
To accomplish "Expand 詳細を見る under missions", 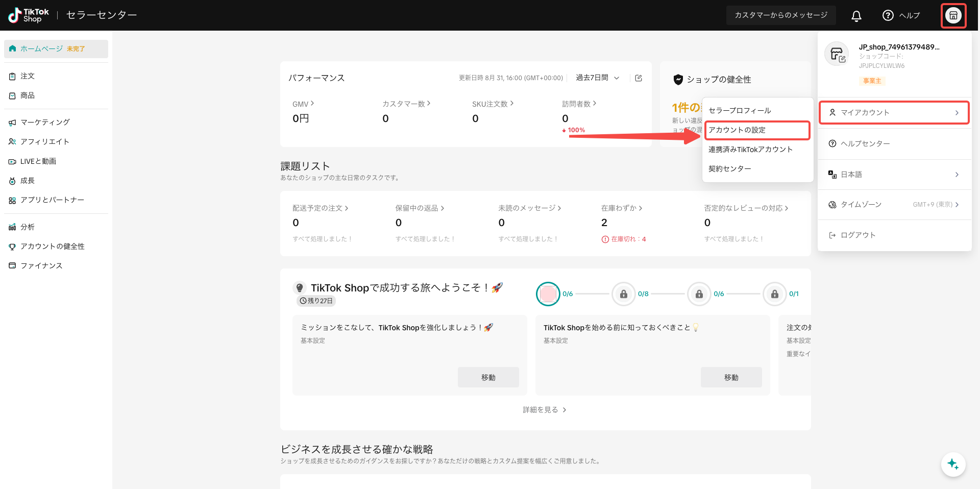I will click(545, 410).
